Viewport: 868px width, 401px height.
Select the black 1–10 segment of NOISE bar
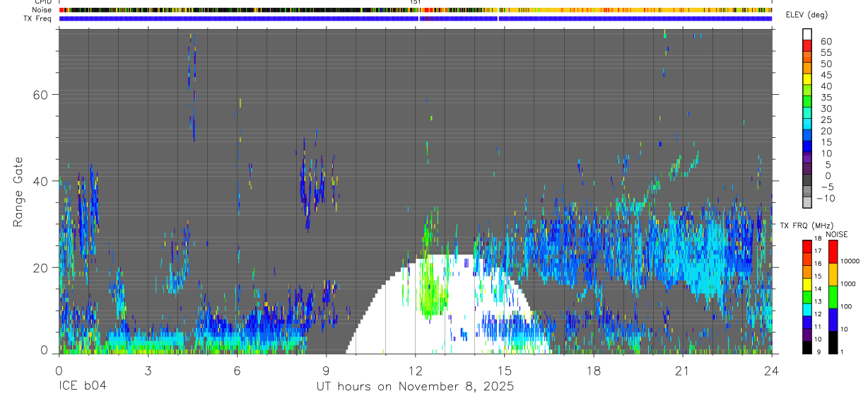(833, 342)
